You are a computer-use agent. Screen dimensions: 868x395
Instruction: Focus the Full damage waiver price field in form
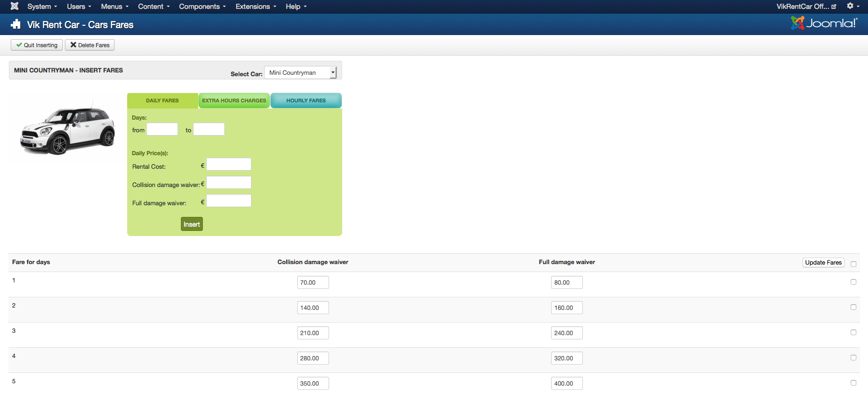[229, 201]
